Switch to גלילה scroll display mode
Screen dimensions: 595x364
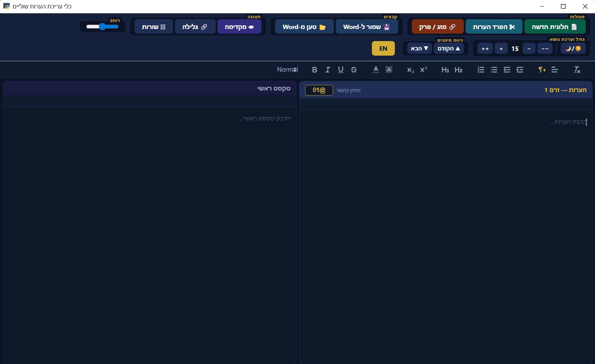point(195,27)
